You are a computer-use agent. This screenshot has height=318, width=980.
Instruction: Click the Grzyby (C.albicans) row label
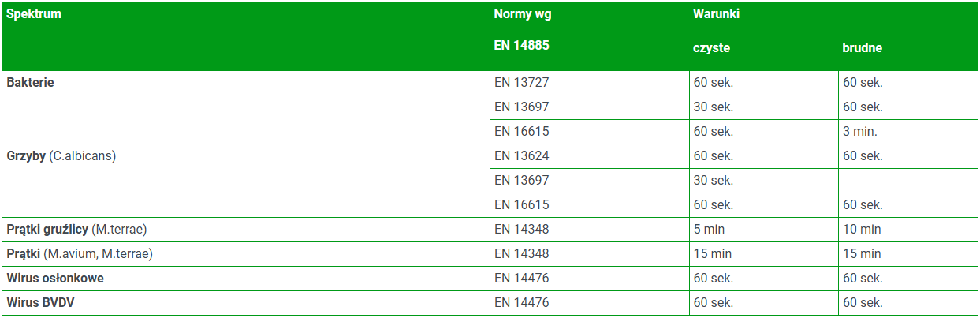61,155
